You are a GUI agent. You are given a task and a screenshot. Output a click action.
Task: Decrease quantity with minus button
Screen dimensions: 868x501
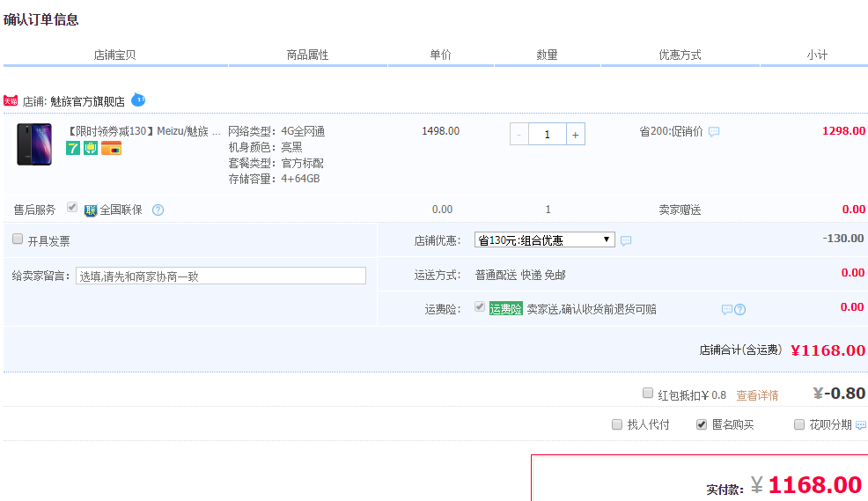519,135
